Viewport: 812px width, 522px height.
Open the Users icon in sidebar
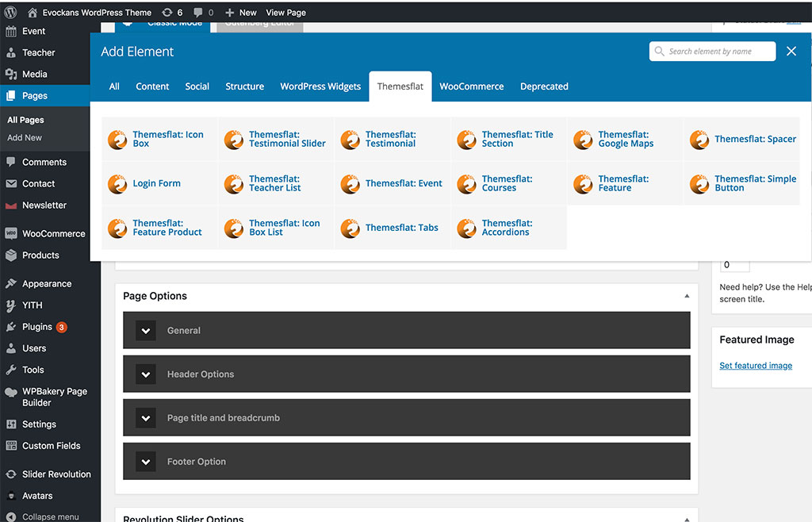point(11,348)
